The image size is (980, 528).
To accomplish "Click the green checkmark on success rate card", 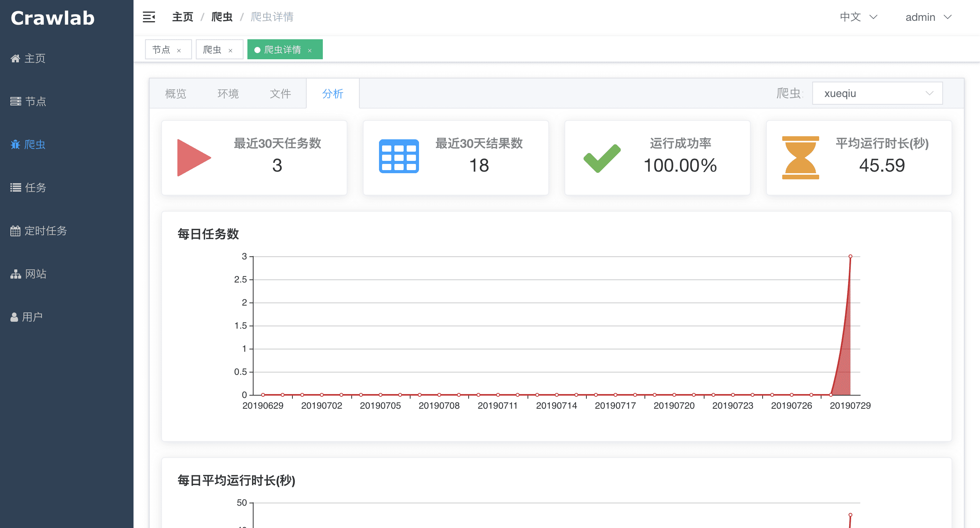I will pyautogui.click(x=602, y=157).
